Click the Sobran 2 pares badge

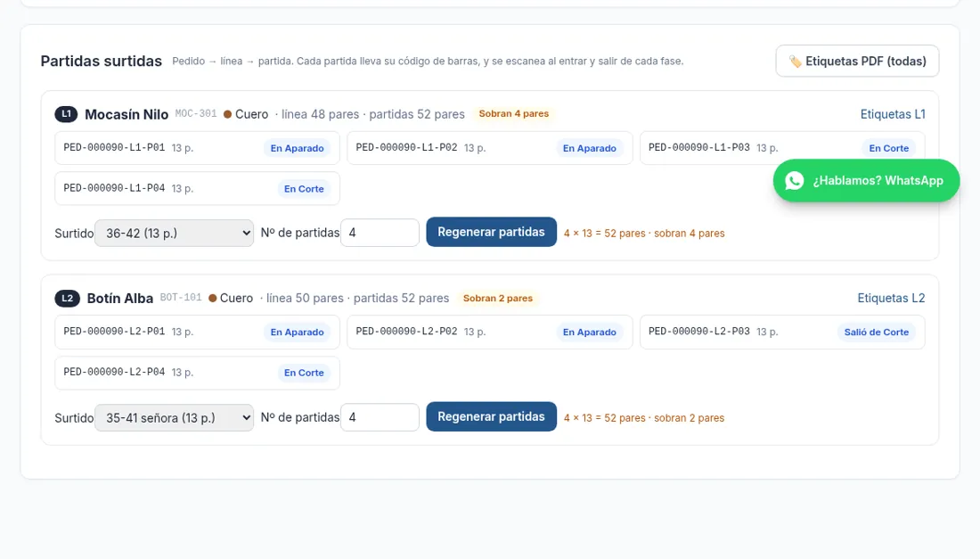[x=497, y=299]
